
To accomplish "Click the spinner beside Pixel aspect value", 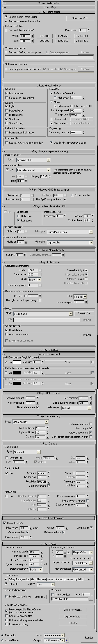I will (89, 30).
